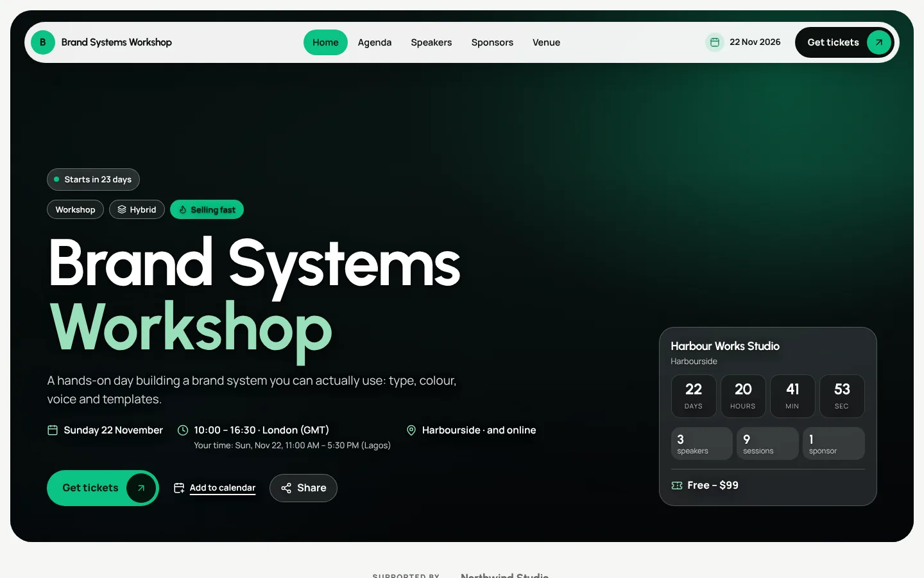Screen dimensions: 924x578
Task: Click the calendar-plus icon by Add to calendar
Action: tap(179, 488)
